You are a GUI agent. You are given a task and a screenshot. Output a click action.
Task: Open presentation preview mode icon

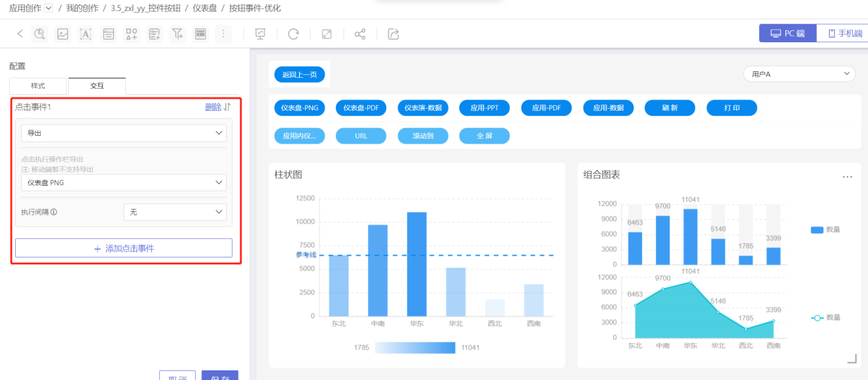tap(260, 34)
